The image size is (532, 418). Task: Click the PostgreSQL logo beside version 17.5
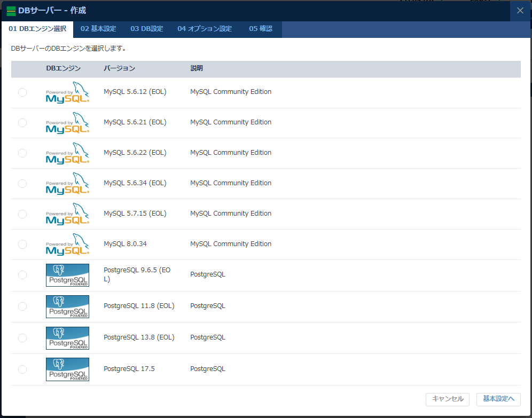67,369
